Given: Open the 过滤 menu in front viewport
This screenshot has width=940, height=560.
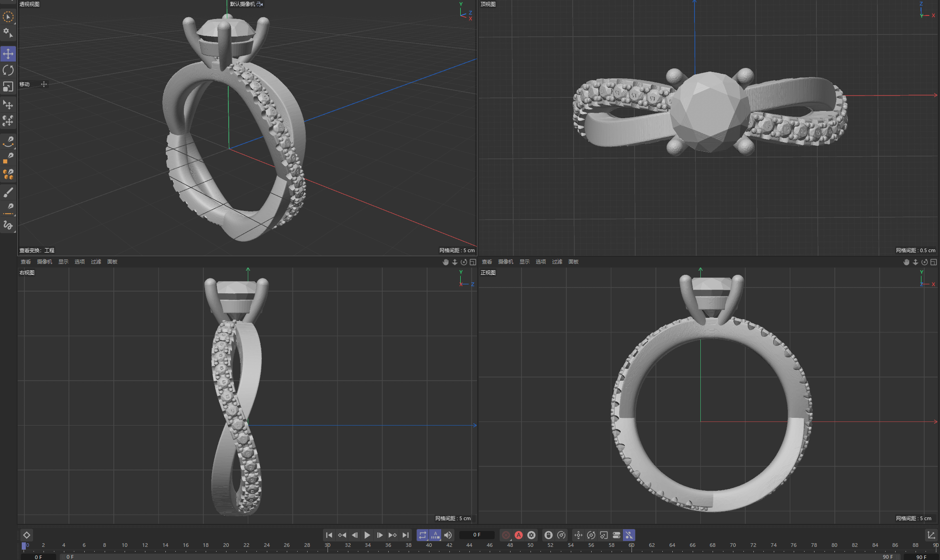Looking at the screenshot, I should click(557, 261).
